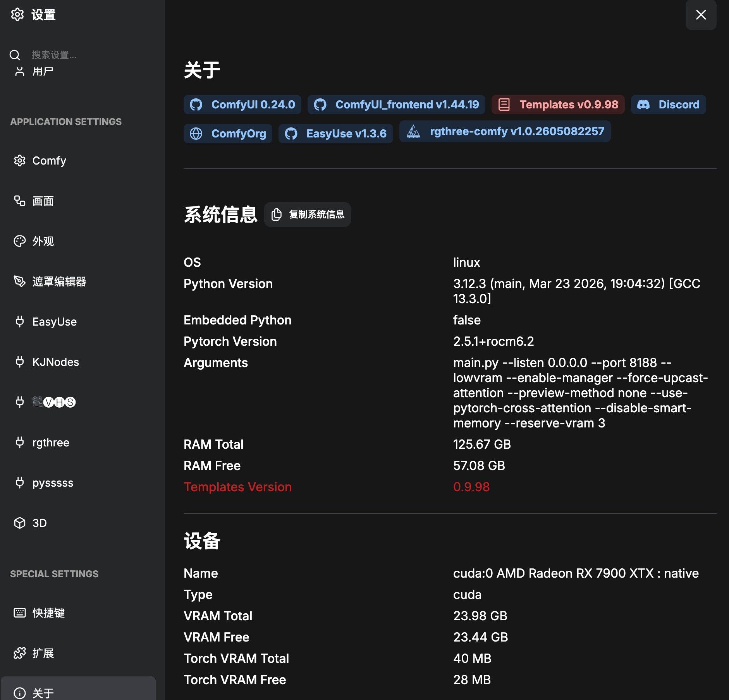Click the copy icon in 复制系统信息 button
The width and height of the screenshot is (729, 700).
276,214
